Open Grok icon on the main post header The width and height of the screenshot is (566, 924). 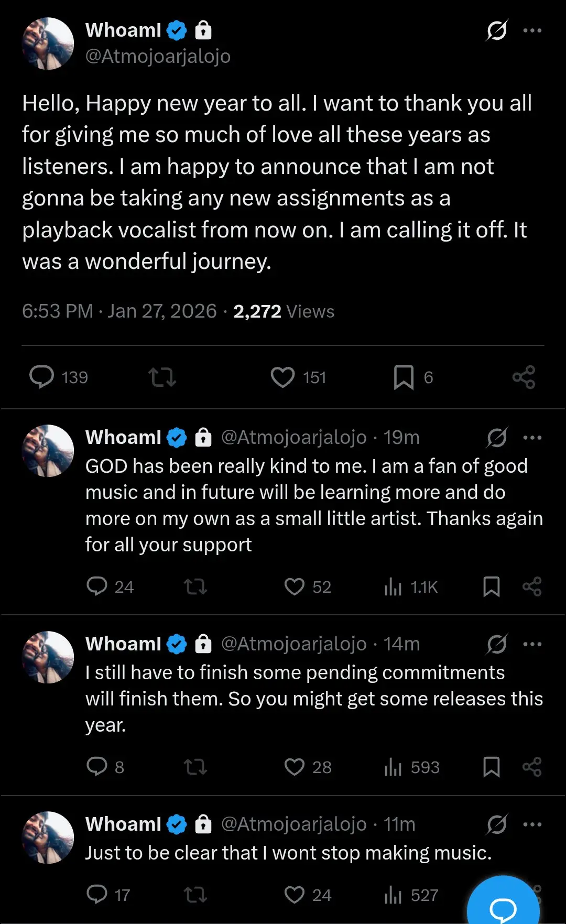point(496,30)
